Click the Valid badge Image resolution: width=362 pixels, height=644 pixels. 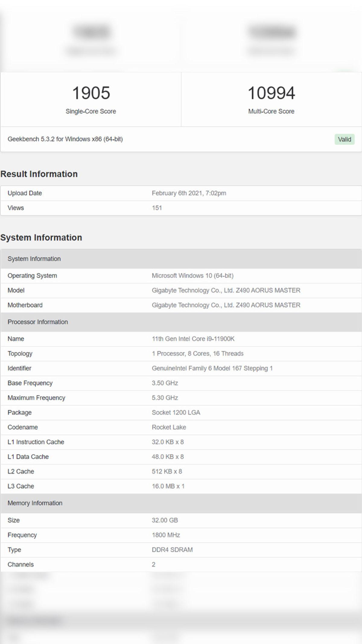tap(344, 139)
